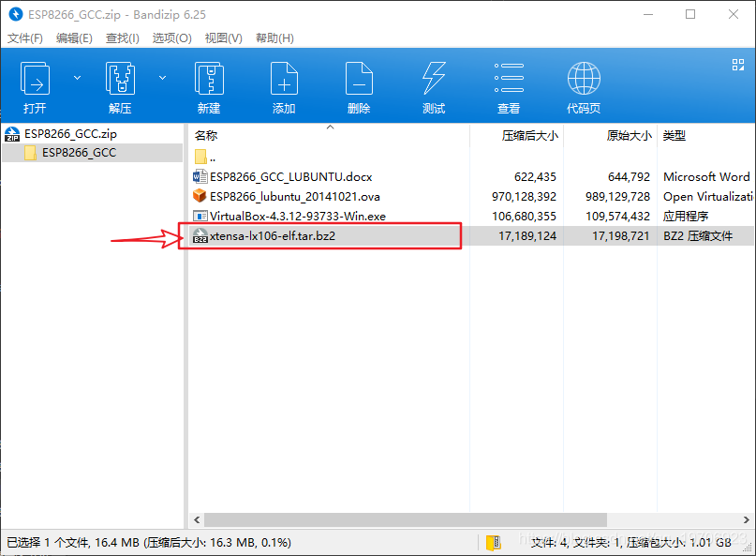Viewport: 756px width, 556px height.
Task: Select xtensa-lx106-elf.tar.bz2 file
Action: pos(273,236)
